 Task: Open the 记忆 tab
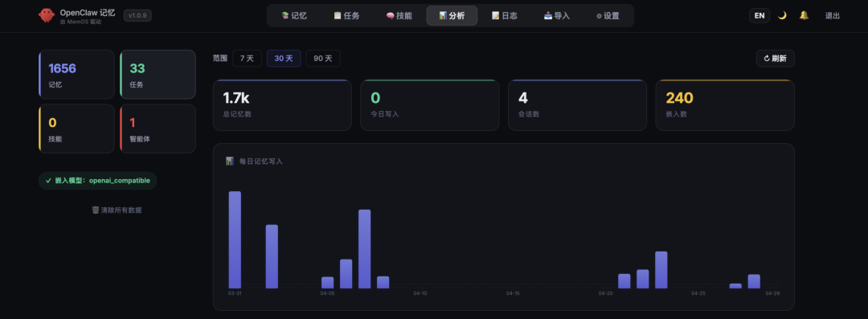click(293, 15)
